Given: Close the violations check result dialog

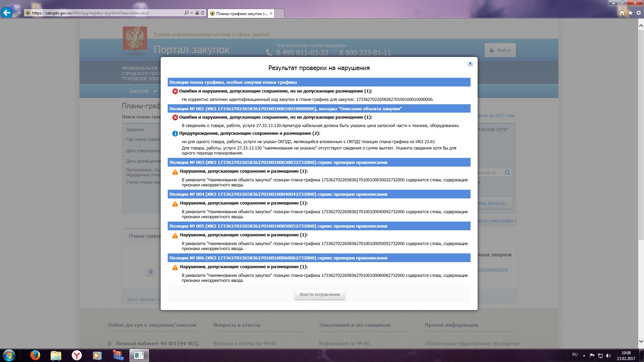Looking at the screenshot, I should 470,64.
